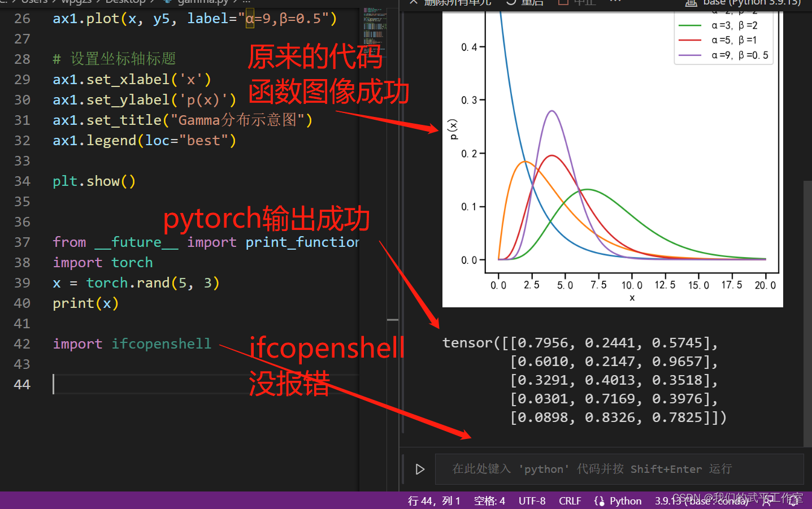The image size is (812, 509).
Task: Click the 'ax1.plot(x, y5' code line
Action: click(x=194, y=18)
